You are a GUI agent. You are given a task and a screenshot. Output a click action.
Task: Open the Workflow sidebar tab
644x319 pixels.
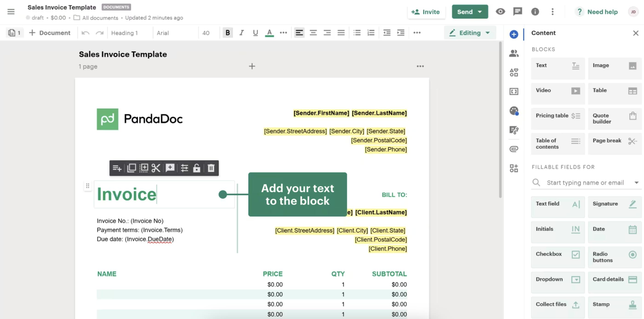pos(513,130)
